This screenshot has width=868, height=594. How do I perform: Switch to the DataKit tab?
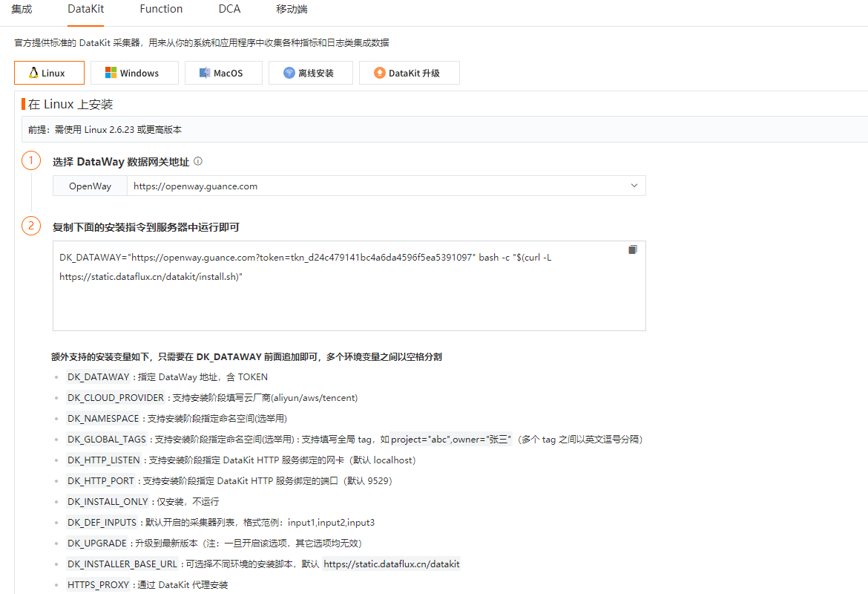[x=86, y=10]
